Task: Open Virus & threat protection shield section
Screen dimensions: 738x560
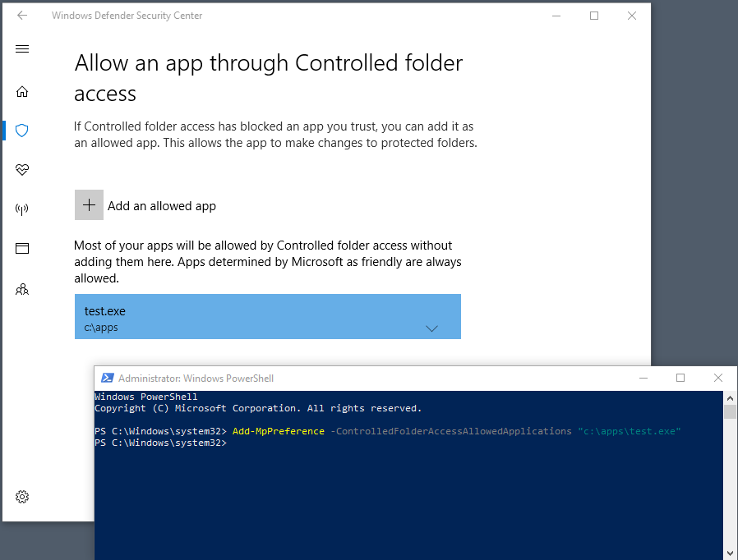Action: 22,131
